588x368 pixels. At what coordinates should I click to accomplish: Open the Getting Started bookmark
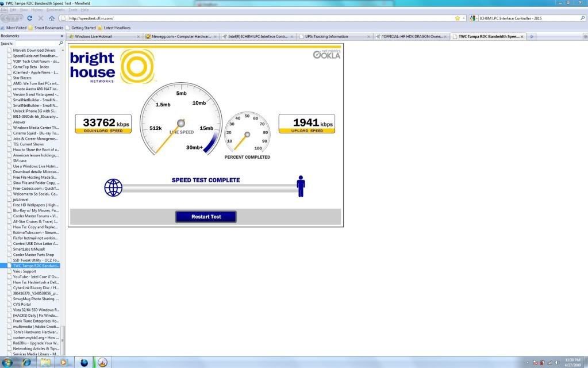pos(80,28)
